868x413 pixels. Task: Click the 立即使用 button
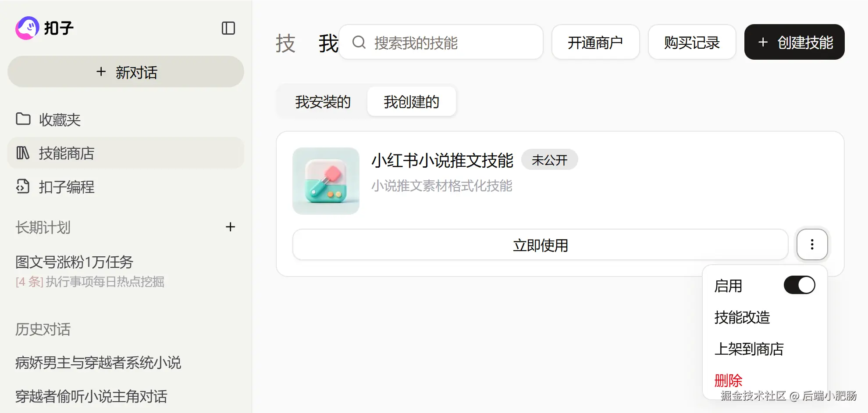(x=540, y=244)
